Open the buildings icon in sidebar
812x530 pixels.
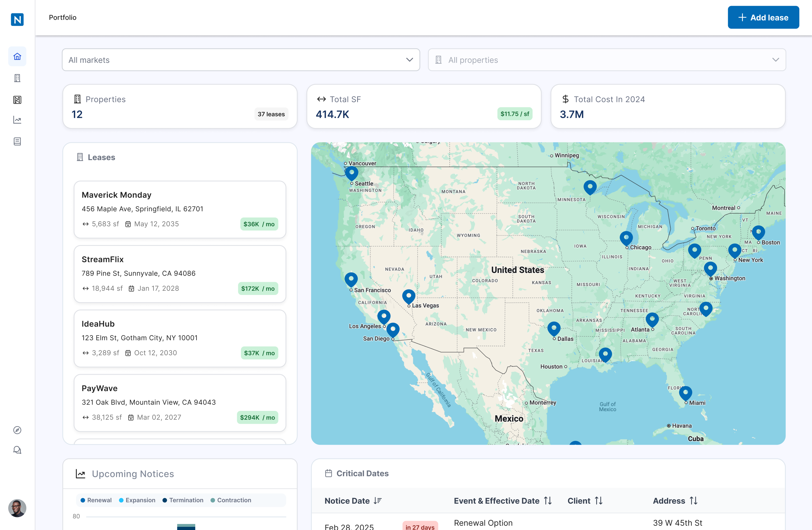pos(17,78)
